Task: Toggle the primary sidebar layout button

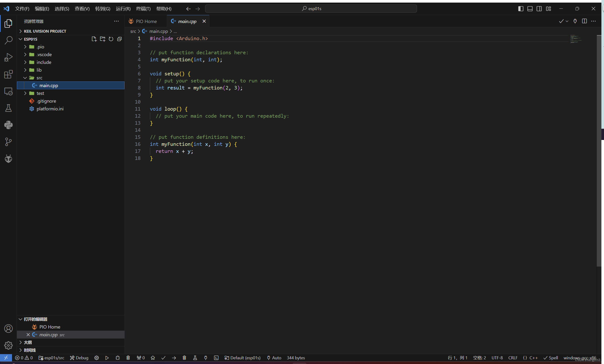Action: (521, 9)
